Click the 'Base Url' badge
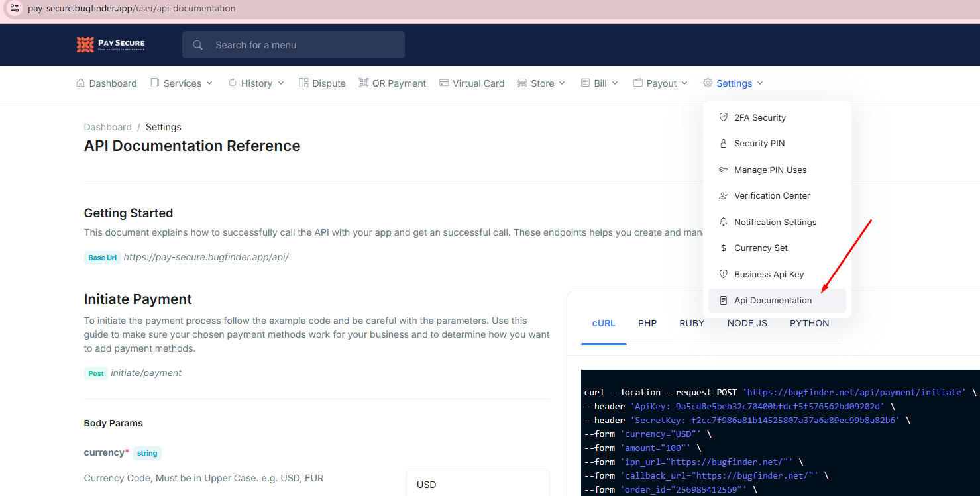Viewport: 980px width, 496px height. [x=102, y=258]
